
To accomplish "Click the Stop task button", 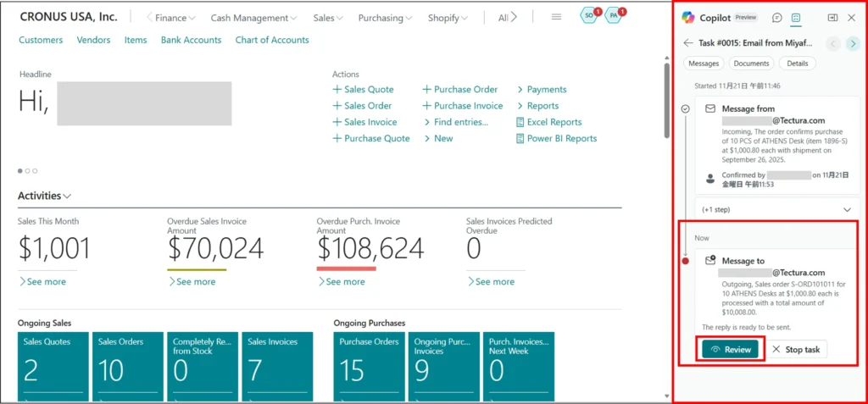I will pyautogui.click(x=796, y=349).
